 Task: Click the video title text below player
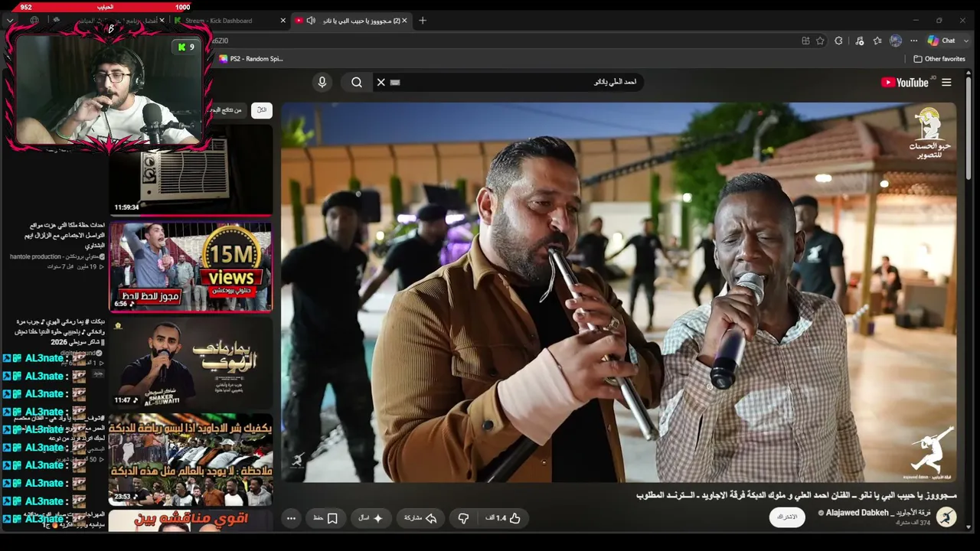coord(796,495)
